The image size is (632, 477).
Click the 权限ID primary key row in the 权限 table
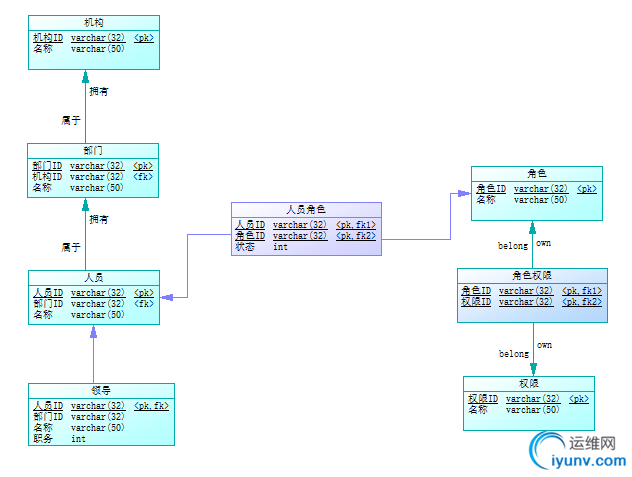pos(528,399)
